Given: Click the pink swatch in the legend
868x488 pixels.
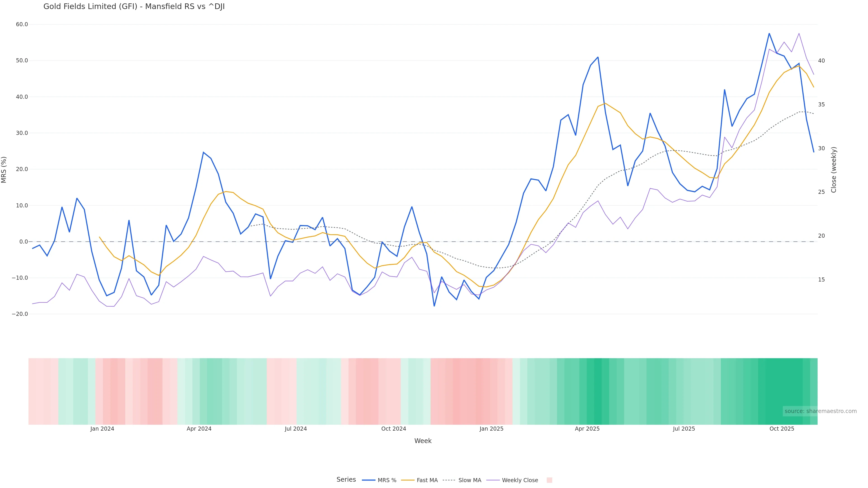Looking at the screenshot, I should [549, 480].
